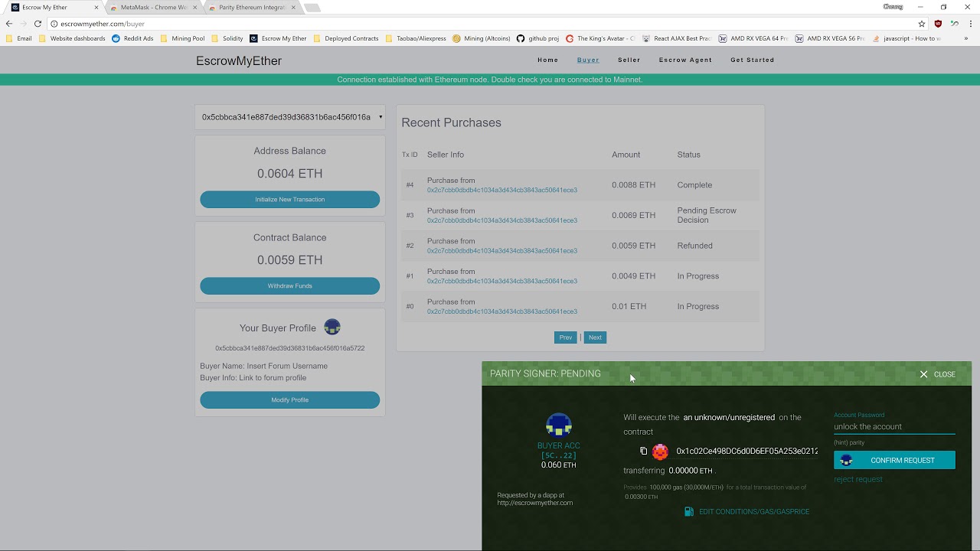Click the X icon in Parity Signer header
980x551 pixels.
pos(923,374)
